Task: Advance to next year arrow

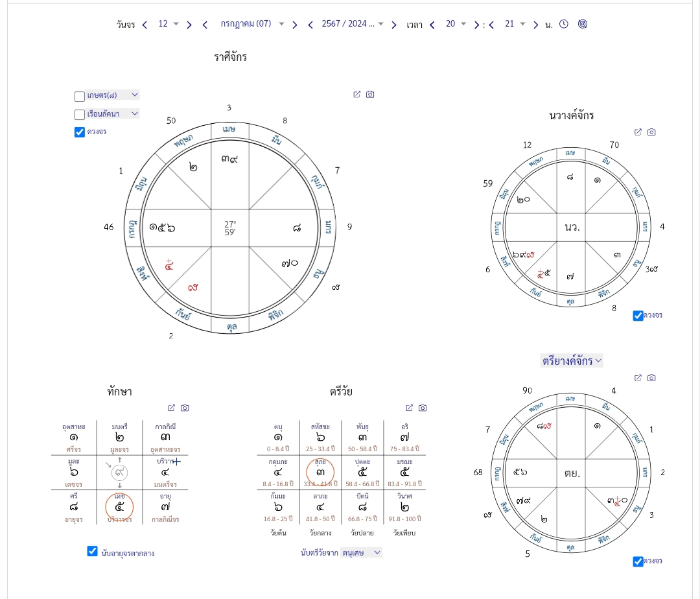Action: pos(394,25)
